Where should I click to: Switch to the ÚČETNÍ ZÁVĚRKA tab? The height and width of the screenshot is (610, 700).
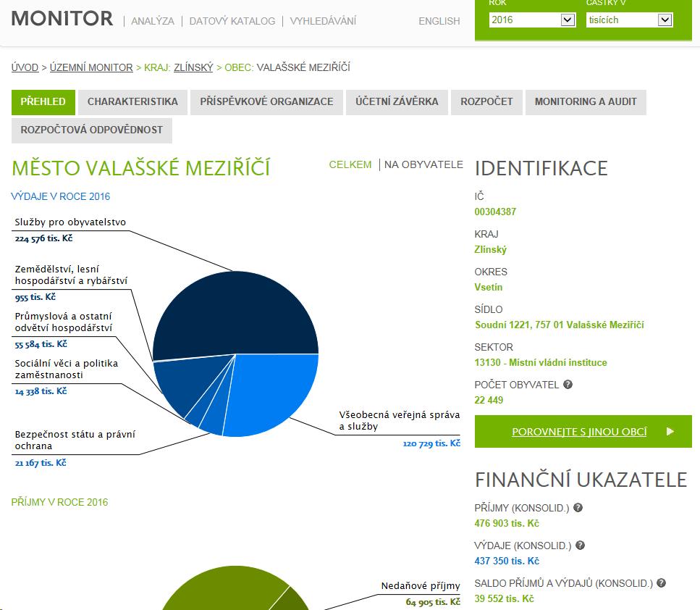pos(397,102)
